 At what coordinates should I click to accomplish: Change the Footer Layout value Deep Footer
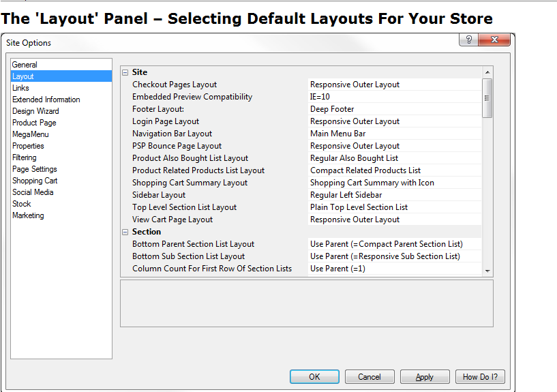pyautogui.click(x=394, y=109)
